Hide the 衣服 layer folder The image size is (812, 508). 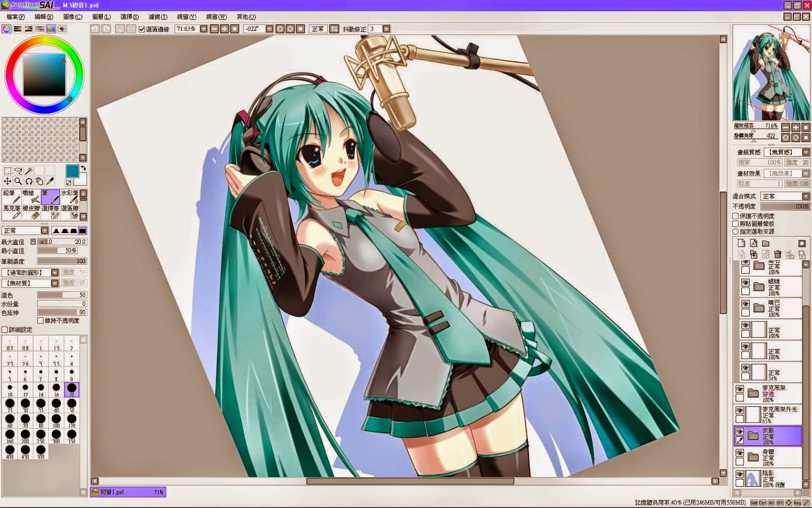tap(740, 432)
